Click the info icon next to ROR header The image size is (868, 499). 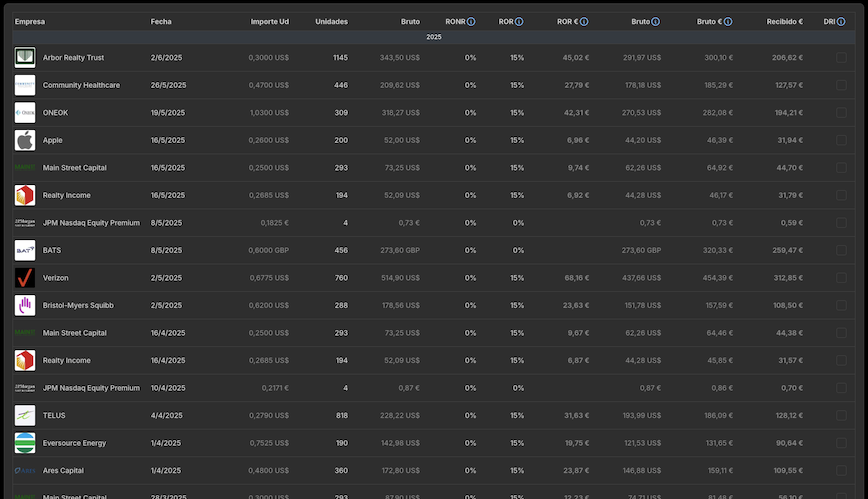[519, 22]
